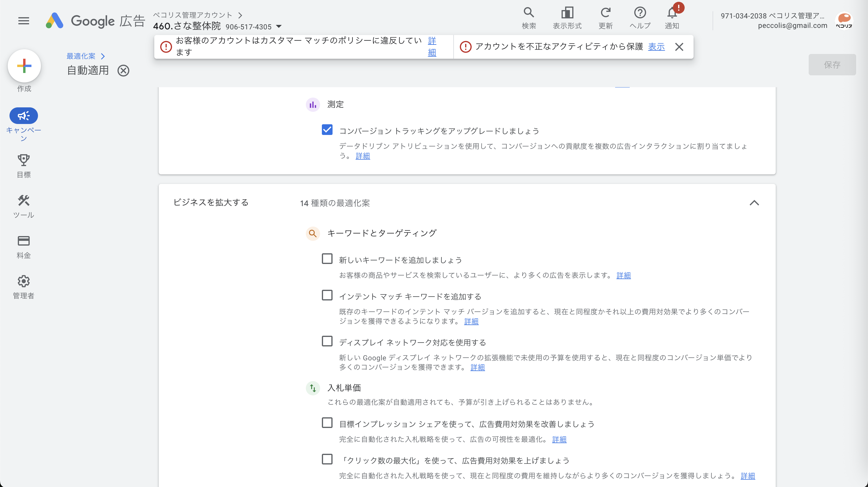Screen dimensions: 868x487
Task: Open the Tools (ツール) sidebar icon
Action: (x=24, y=201)
